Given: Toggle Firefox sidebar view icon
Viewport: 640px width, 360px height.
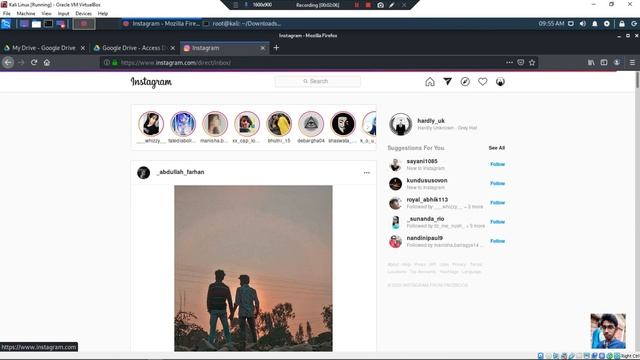Looking at the screenshot, I should point(604,62).
